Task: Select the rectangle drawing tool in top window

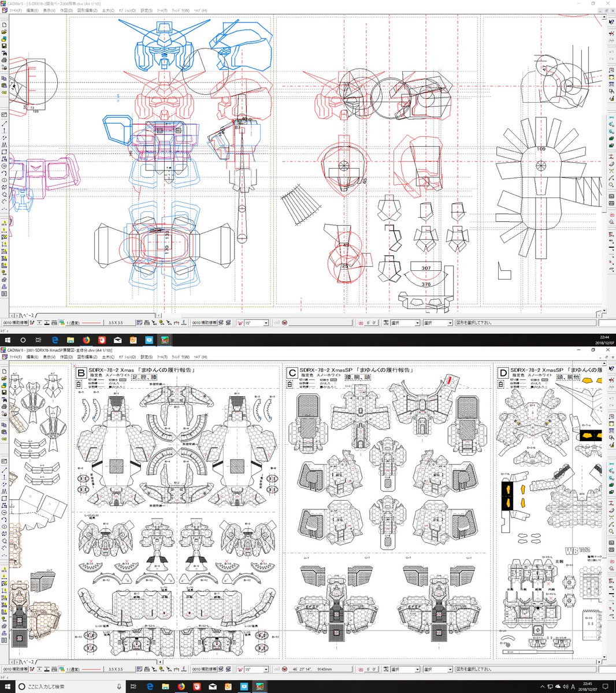Action: pyautogui.click(x=4, y=152)
